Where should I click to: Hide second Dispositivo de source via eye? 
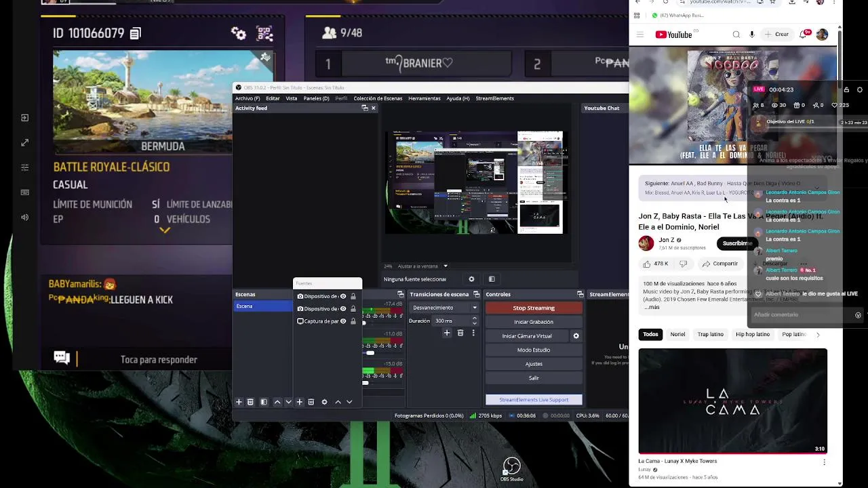point(343,308)
